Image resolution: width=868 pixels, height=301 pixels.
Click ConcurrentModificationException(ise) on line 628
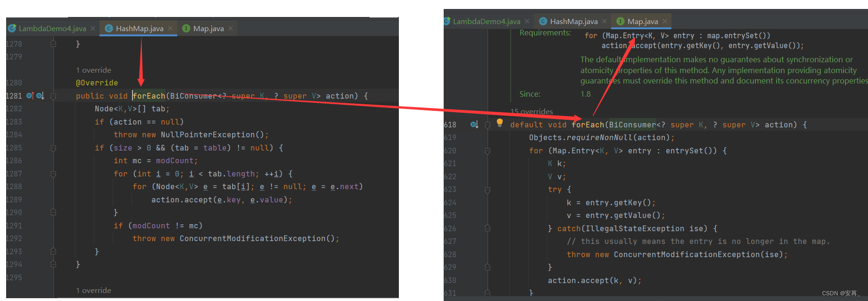(x=698, y=255)
